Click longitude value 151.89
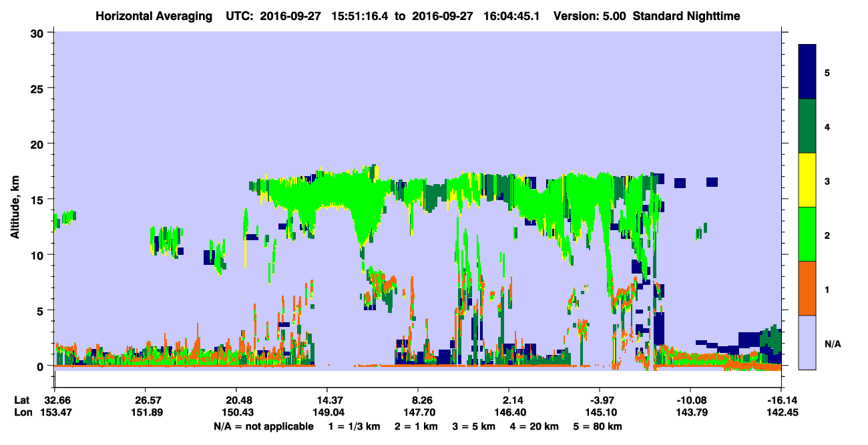868x445 pixels. point(146,412)
